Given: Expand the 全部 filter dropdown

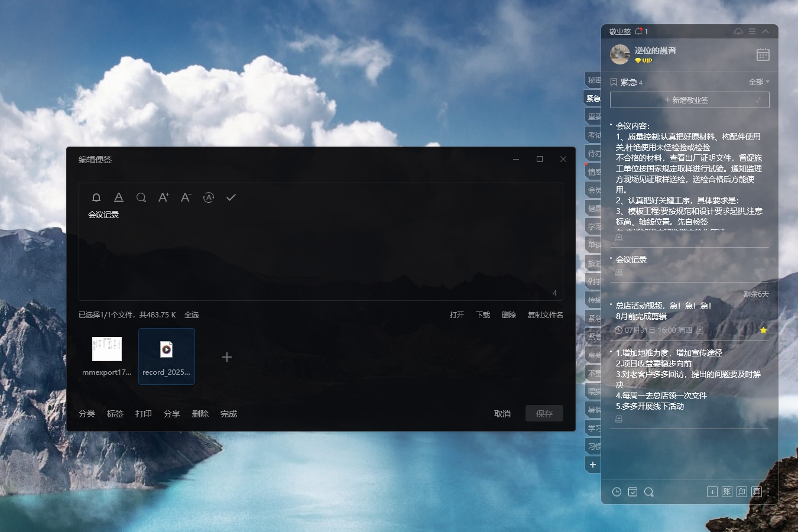Looking at the screenshot, I should (x=759, y=82).
